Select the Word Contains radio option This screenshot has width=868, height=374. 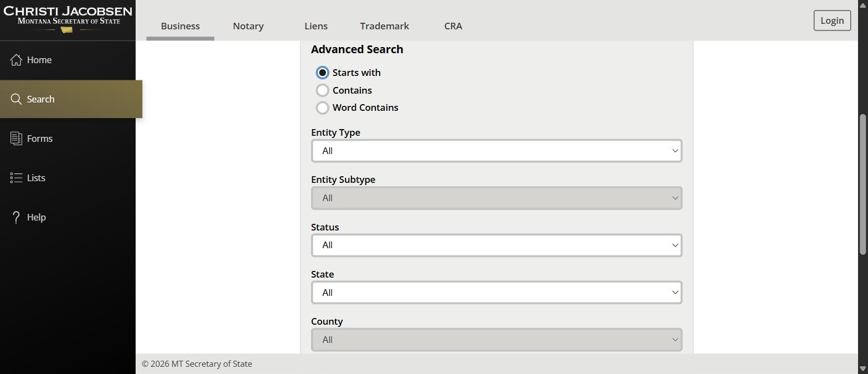[322, 107]
